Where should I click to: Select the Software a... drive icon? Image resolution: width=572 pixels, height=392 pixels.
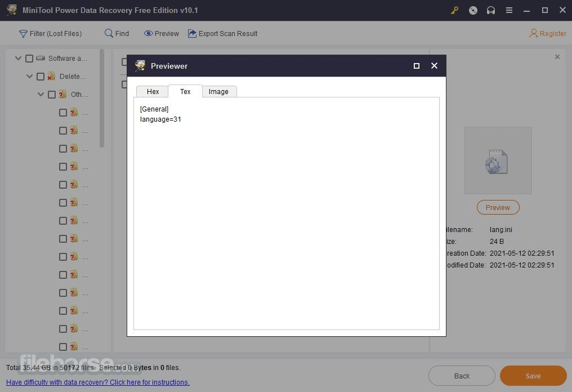[x=41, y=58]
